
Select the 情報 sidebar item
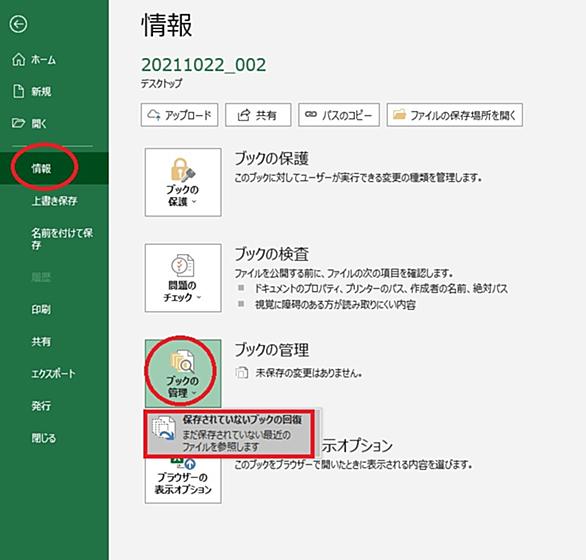click(x=54, y=169)
